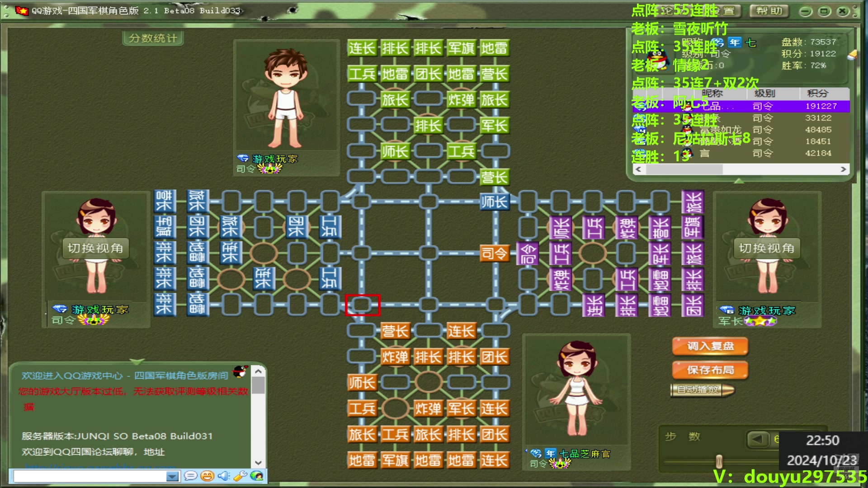Screen dimensions: 868x488
Task: Click the chat scrollbar up arrow
Action: pyautogui.click(x=258, y=371)
